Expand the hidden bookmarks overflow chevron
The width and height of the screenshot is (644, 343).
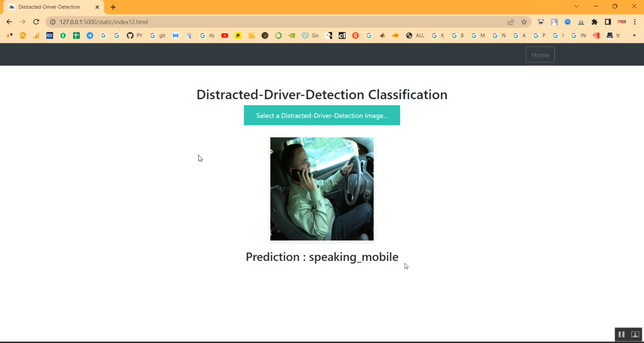634,36
